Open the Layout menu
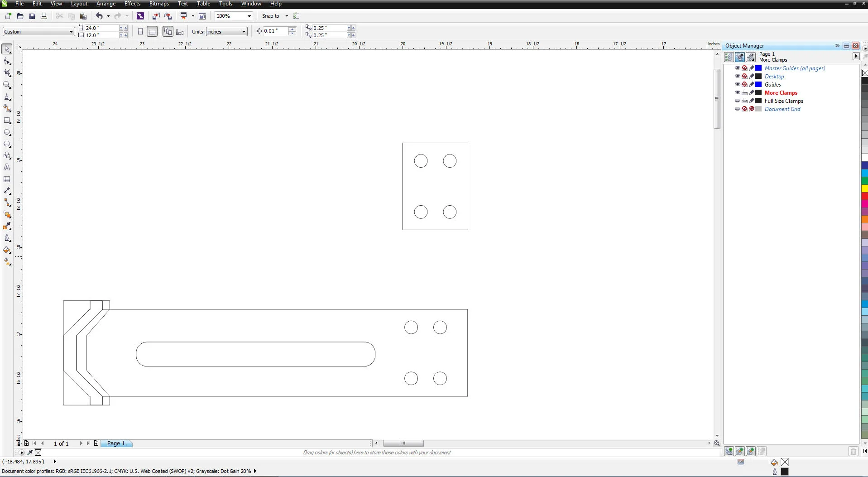868x477 pixels. coord(79,4)
